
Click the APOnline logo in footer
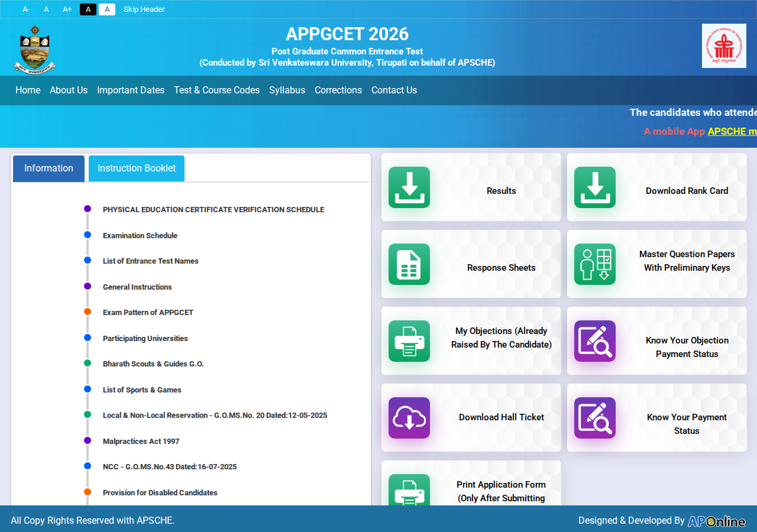tap(716, 521)
